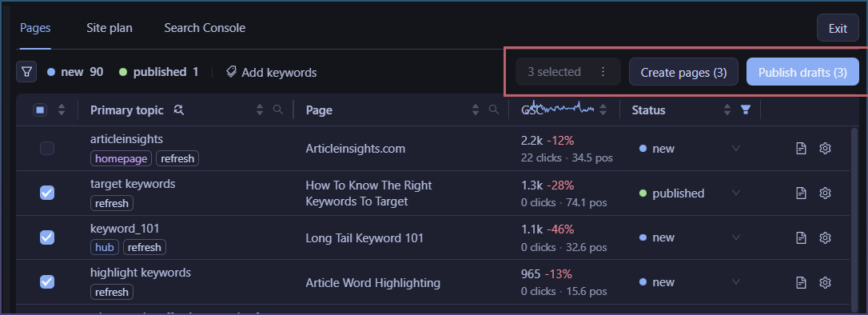Image resolution: width=868 pixels, height=315 pixels.
Task: Filter by the new 90 status
Action: click(75, 72)
